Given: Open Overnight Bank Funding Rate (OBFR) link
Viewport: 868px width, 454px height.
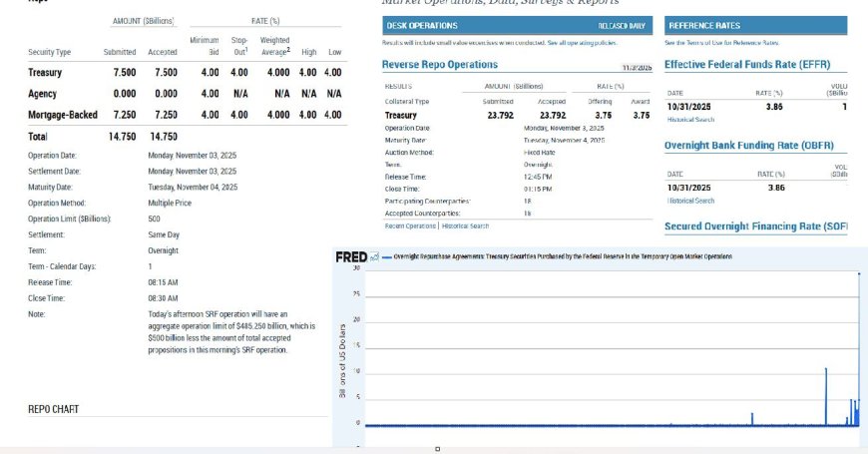Looking at the screenshot, I should coord(749,145).
